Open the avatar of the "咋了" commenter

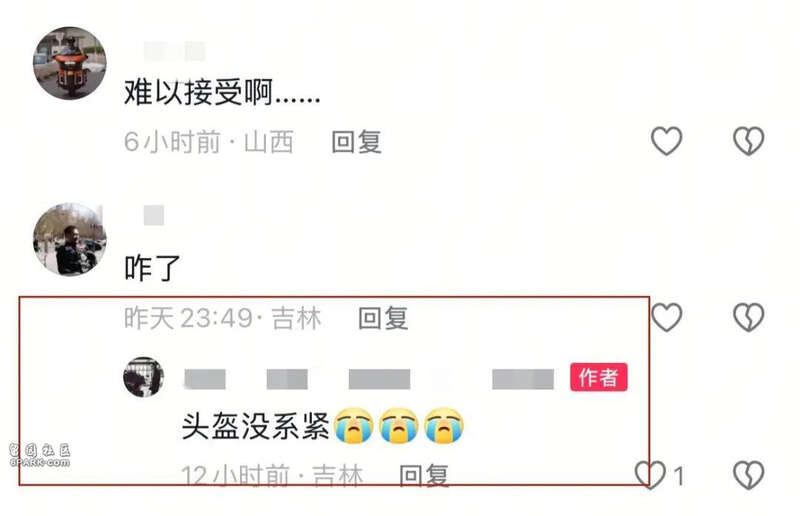tap(70, 239)
